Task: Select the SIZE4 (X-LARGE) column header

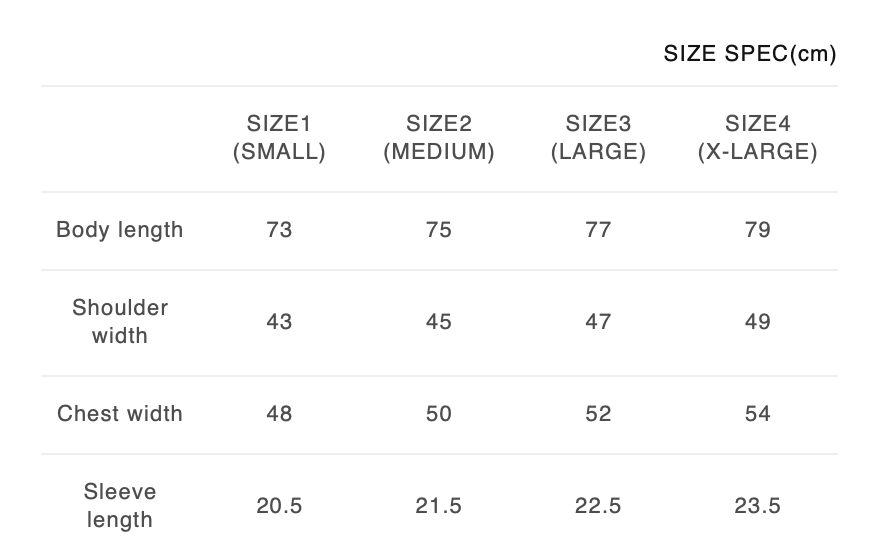Action: coord(757,138)
